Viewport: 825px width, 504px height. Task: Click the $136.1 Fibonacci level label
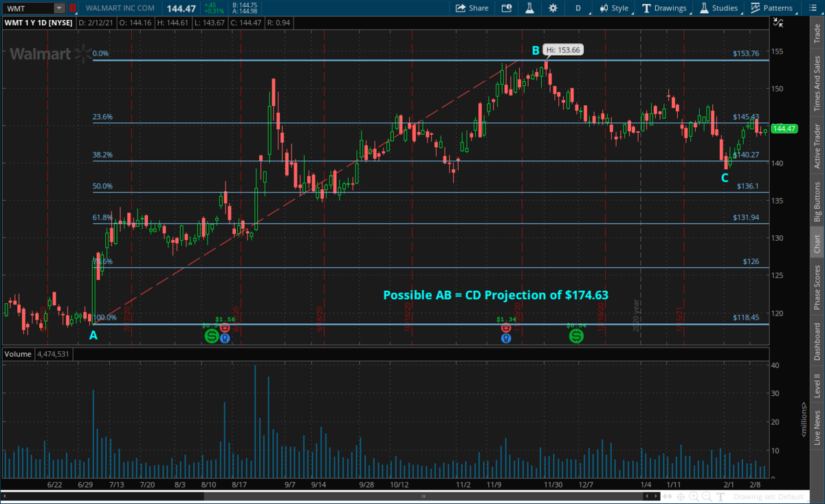pos(749,186)
